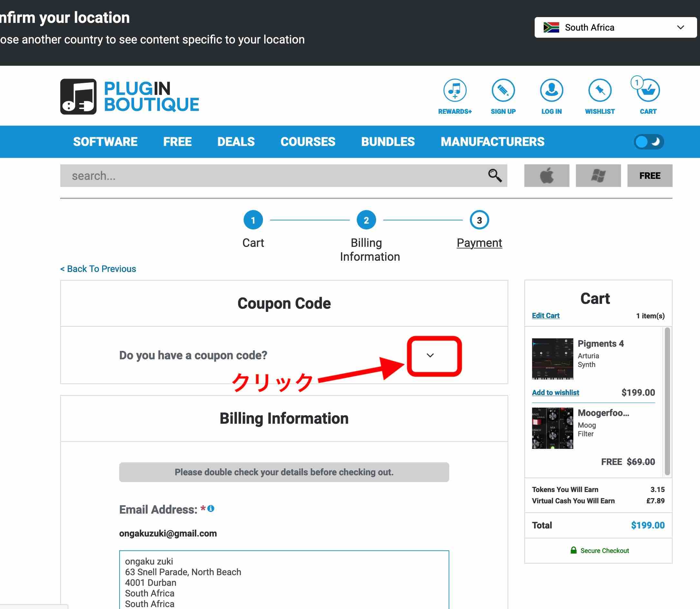Open the Software menu
The image size is (700, 609).
tap(105, 142)
